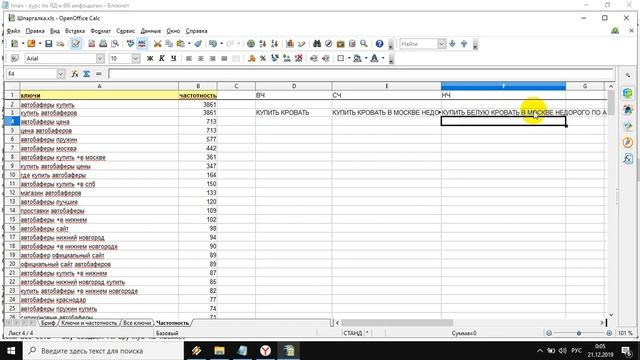Screen dimensions: 640x360
Task: Open Find & Replace binoculars icon
Action: [x=317, y=44]
